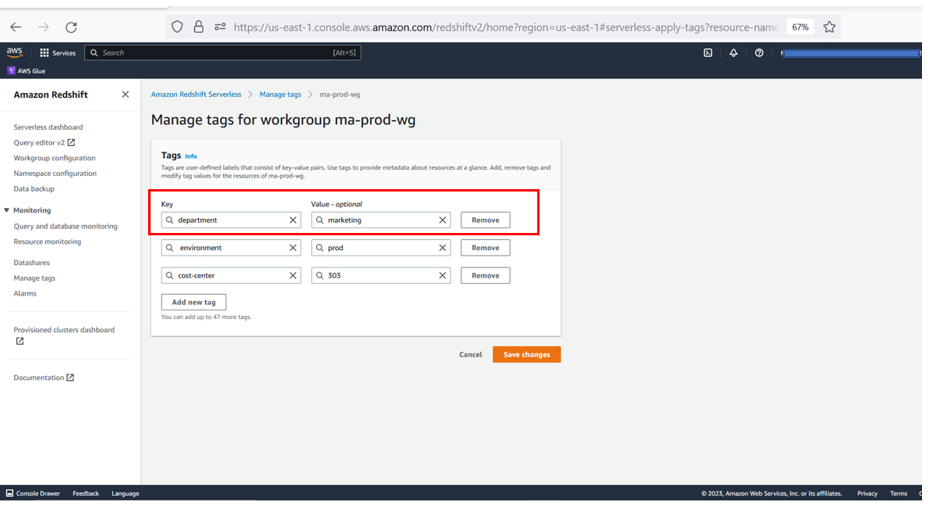
Task: Open external link icon under Provisioned clusters dashboard
Action: pos(20,341)
